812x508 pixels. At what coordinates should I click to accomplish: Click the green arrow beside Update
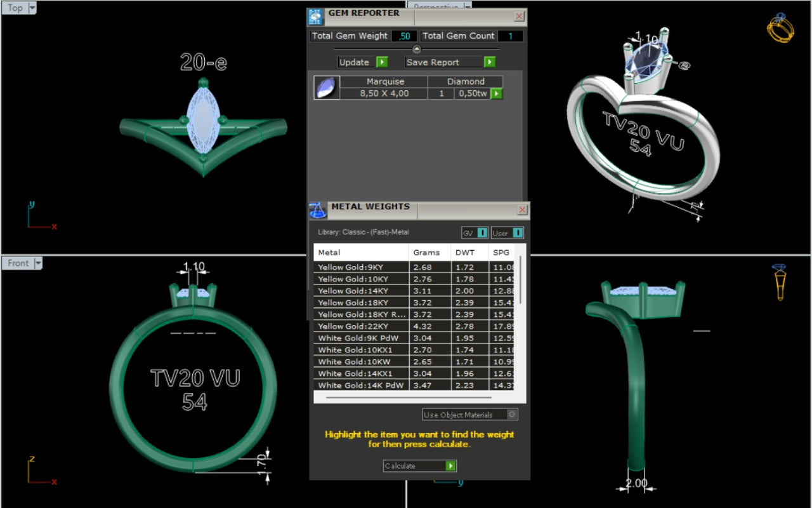(381, 62)
